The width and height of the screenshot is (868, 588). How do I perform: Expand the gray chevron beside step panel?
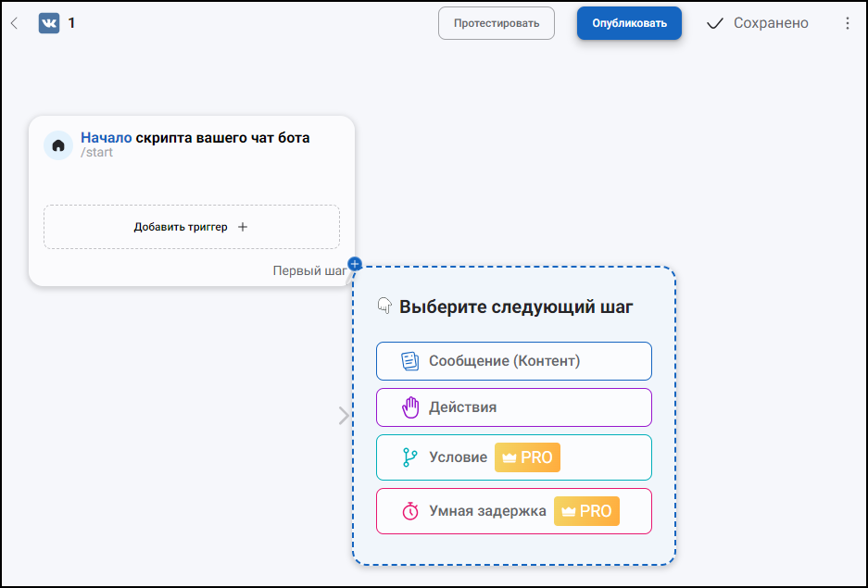344,416
